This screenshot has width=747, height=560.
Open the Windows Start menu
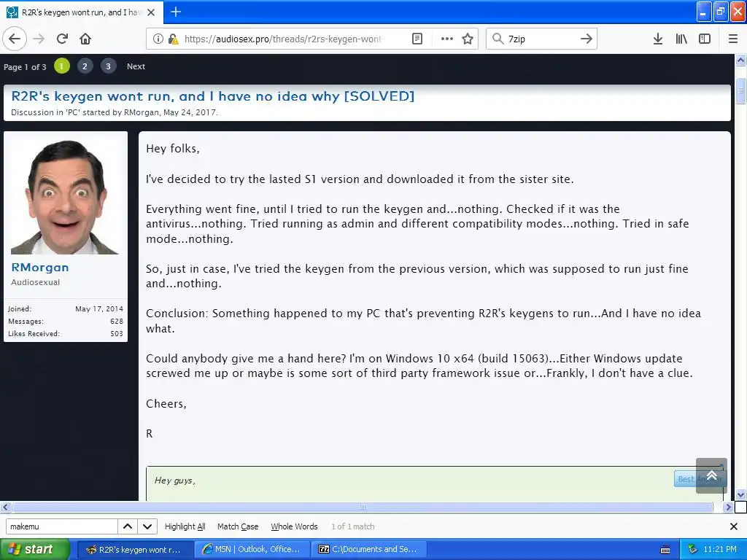point(35,550)
